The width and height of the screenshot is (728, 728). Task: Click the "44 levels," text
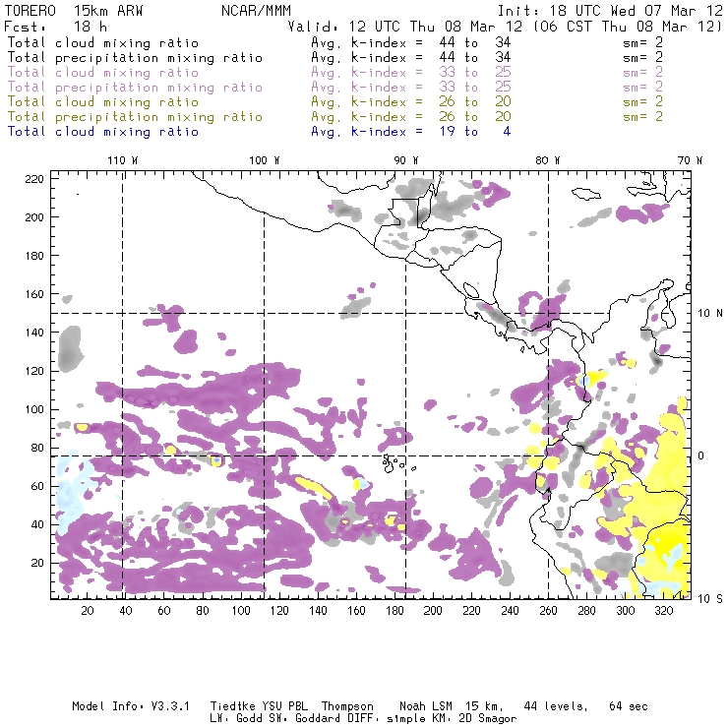coord(556,706)
